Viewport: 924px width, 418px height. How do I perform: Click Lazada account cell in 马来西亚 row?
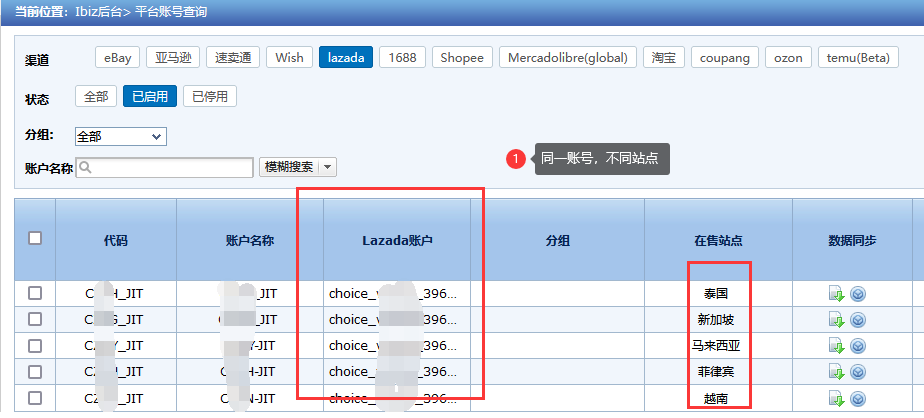[x=397, y=345]
